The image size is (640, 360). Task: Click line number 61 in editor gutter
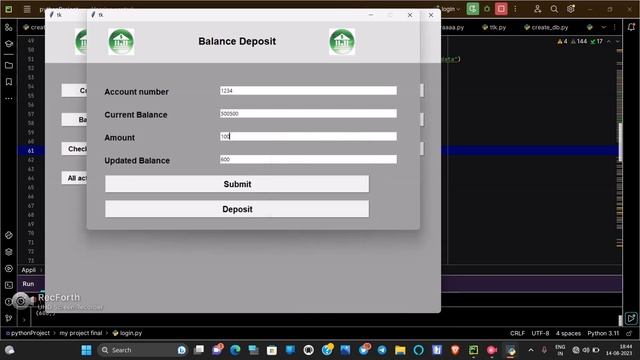click(x=31, y=151)
